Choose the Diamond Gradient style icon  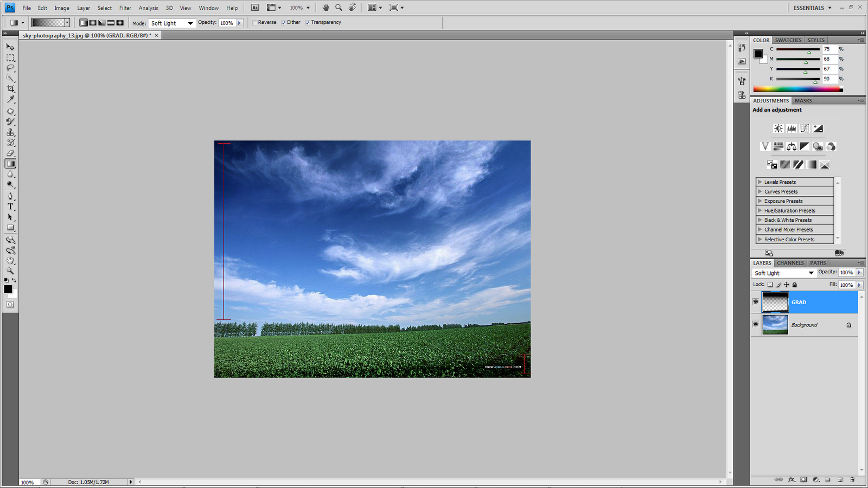(120, 23)
